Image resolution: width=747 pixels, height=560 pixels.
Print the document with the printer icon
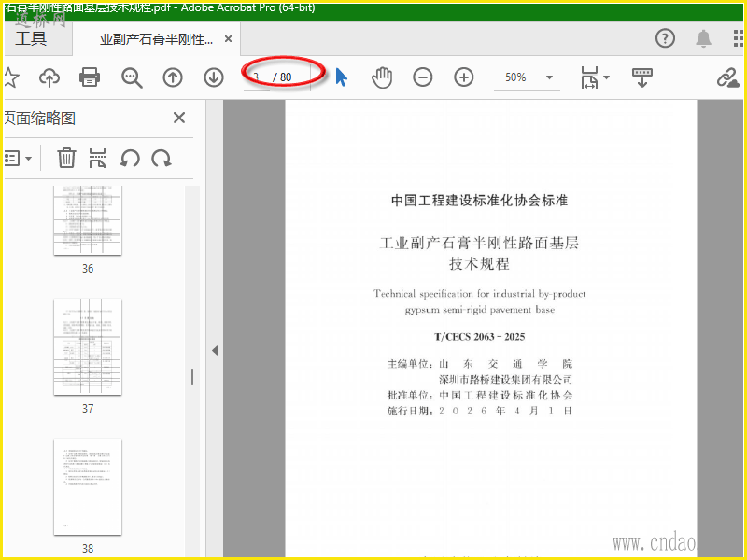tap(90, 77)
